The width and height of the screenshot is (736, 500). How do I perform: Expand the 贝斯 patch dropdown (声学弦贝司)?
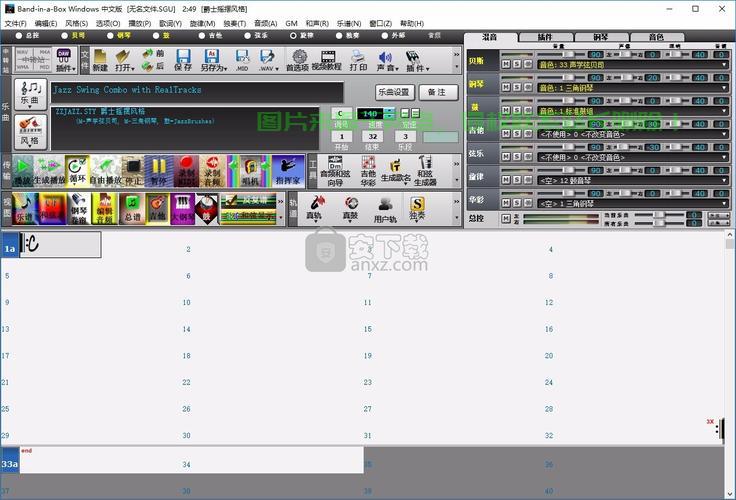(724, 65)
